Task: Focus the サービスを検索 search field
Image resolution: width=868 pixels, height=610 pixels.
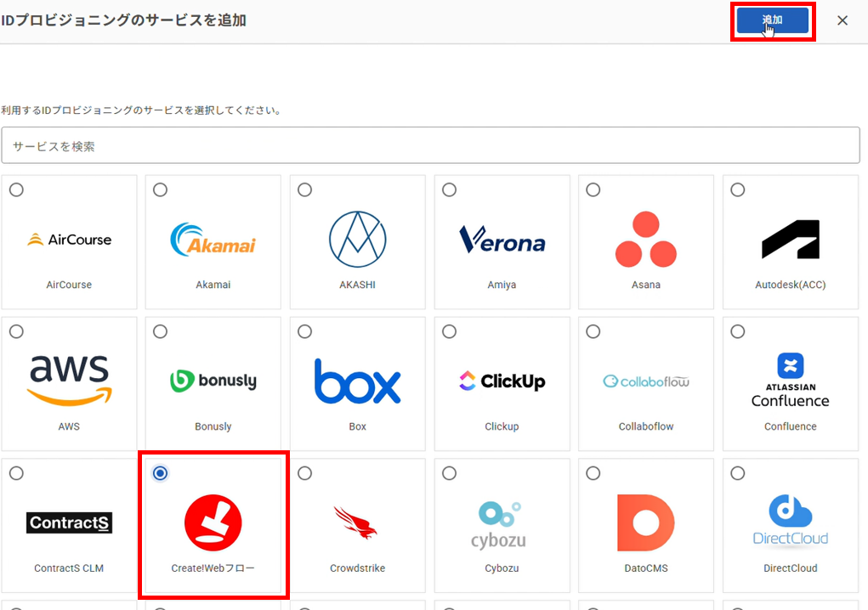Action: [x=430, y=145]
